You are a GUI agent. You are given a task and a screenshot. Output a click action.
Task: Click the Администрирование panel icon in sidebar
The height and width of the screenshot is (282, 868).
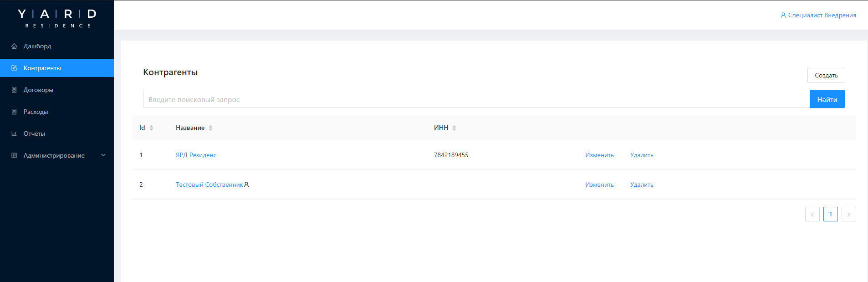(x=14, y=155)
